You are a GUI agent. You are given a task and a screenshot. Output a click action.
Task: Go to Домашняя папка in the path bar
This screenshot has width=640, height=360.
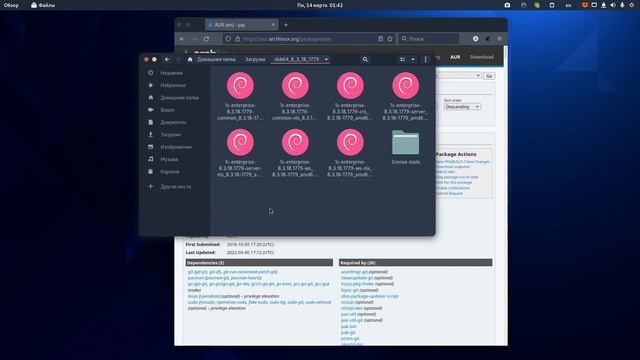pyautogui.click(x=216, y=60)
